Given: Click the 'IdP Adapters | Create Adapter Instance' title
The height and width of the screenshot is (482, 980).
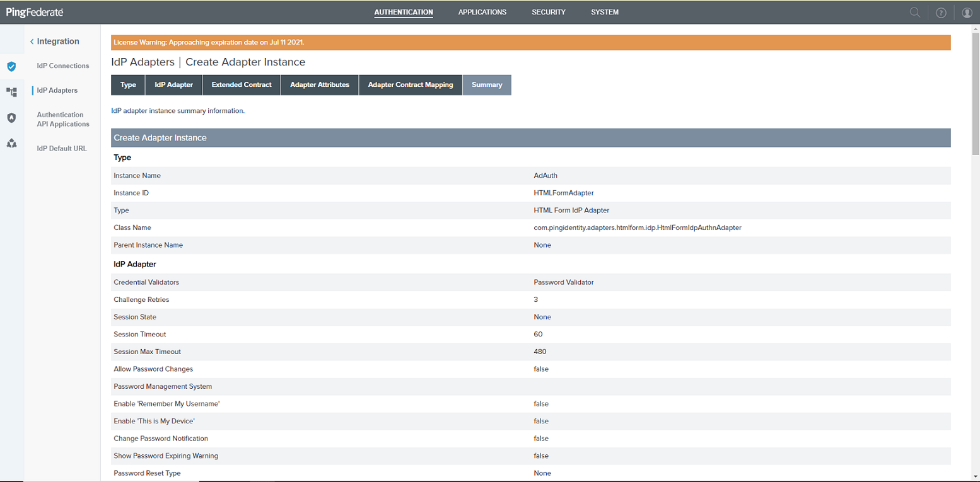Looking at the screenshot, I should [208, 62].
